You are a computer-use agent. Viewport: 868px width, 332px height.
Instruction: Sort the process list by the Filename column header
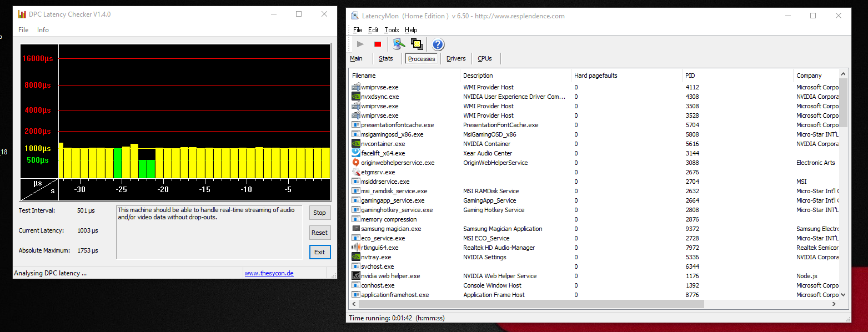point(404,76)
